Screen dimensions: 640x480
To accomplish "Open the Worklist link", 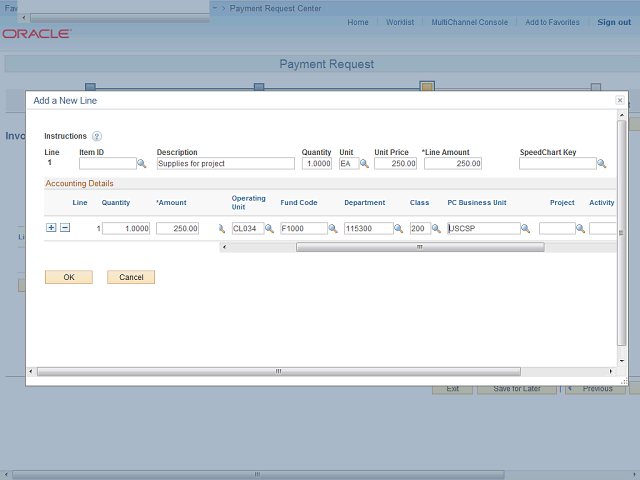I will [x=399, y=22].
